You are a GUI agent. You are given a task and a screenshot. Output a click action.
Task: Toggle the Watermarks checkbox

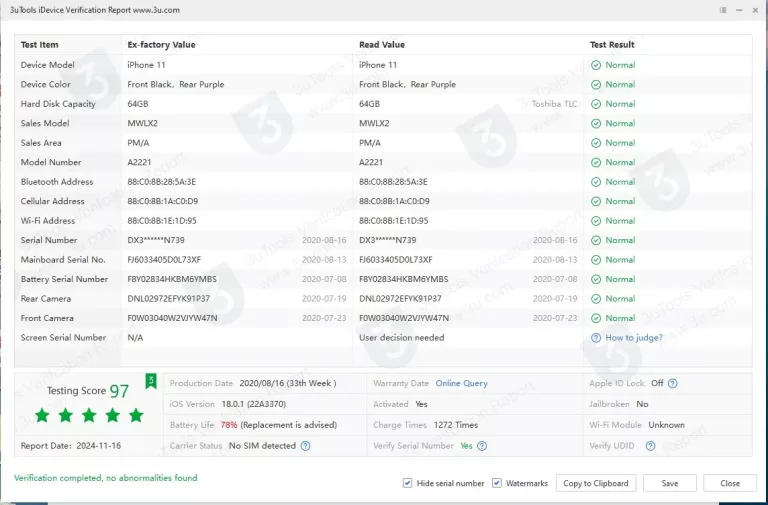tap(497, 483)
